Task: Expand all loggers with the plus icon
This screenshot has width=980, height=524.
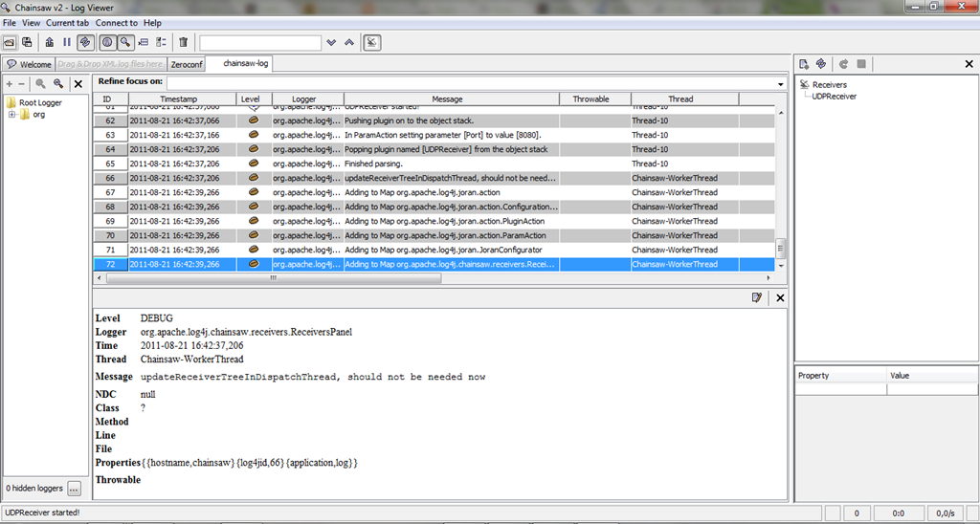Action: click(x=10, y=84)
